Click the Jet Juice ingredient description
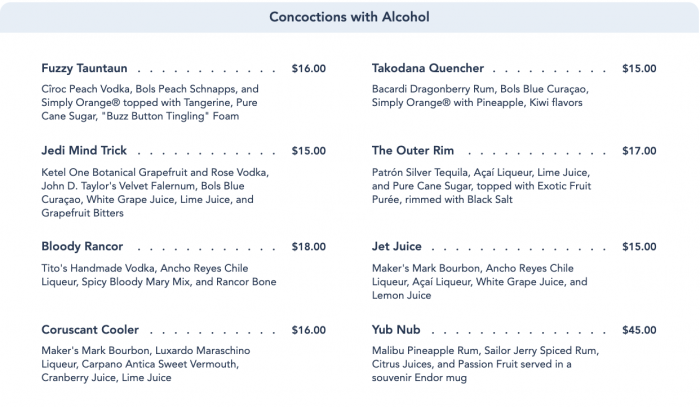 [x=479, y=282]
